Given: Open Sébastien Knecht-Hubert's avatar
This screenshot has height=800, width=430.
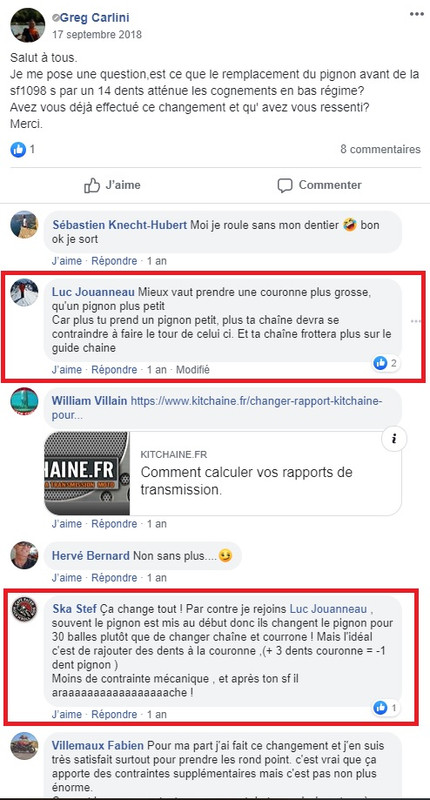Looking at the screenshot, I should [24, 224].
